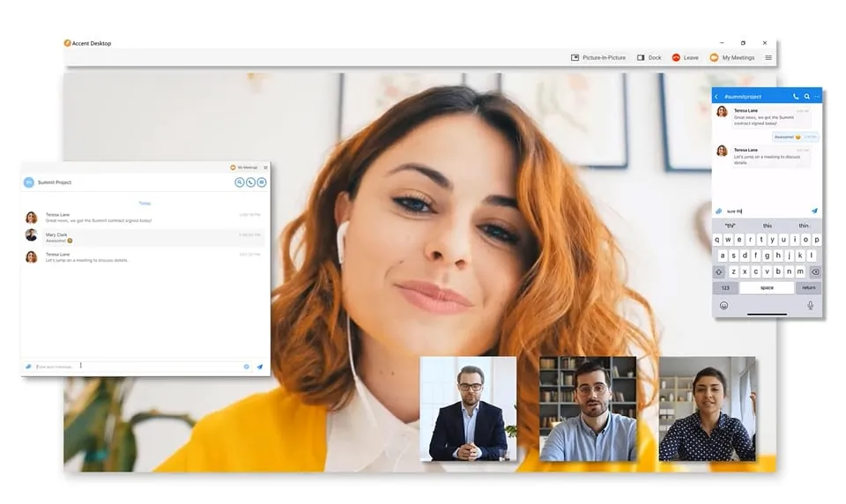Select video tile of man in blue shirt
The width and height of the screenshot is (846, 504).
588,409
